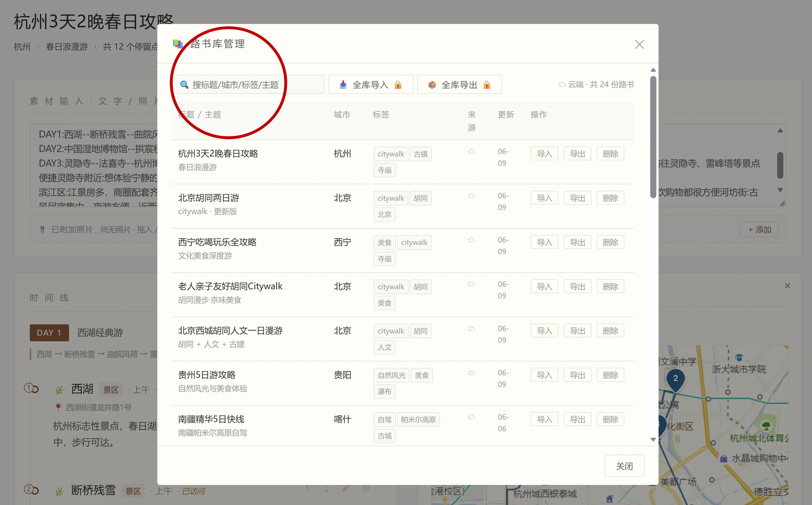The image size is (812, 505).
Task: Click the leaf icon beside 西湖 stop
Action: (x=59, y=389)
